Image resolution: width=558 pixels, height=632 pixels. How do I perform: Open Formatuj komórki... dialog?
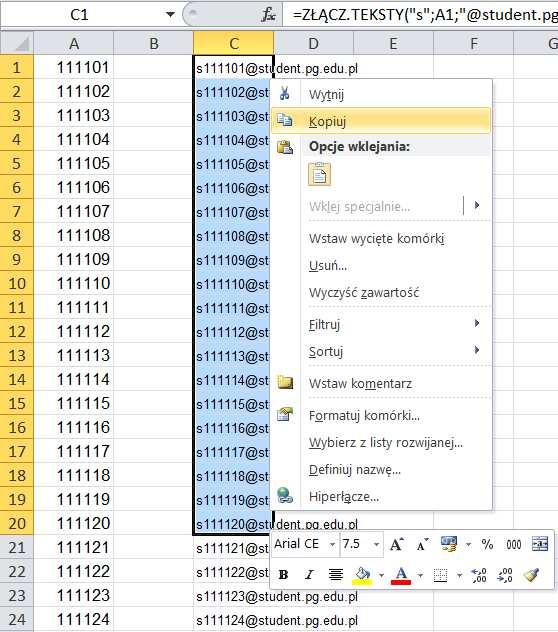click(x=381, y=415)
